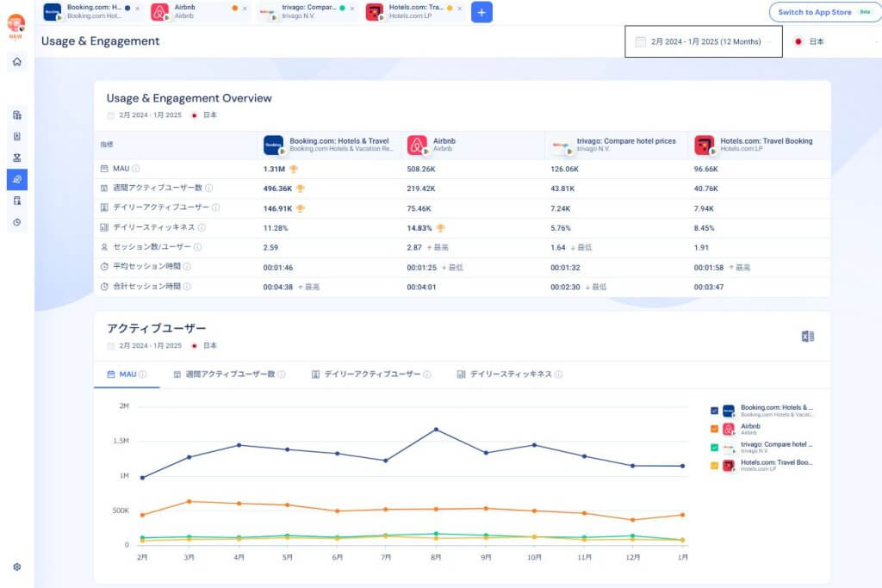Toggle the Airbnb legend checkbox
Viewport: 882px width, 588px height.
click(714, 429)
